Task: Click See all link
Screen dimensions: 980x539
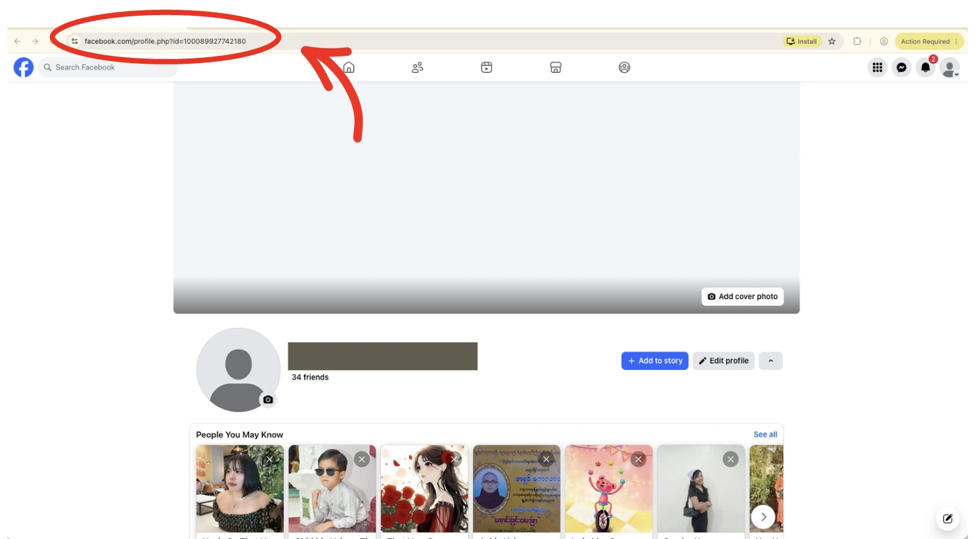Action: click(x=765, y=434)
